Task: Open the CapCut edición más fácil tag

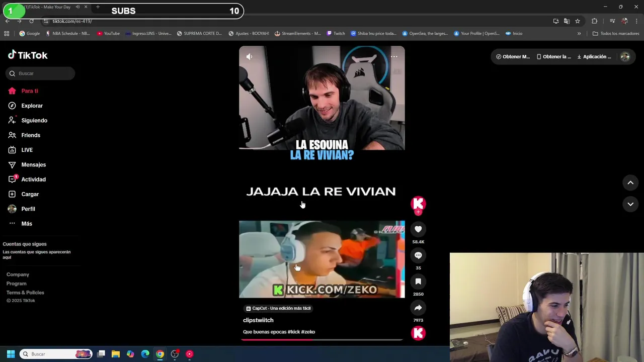Action: tap(278, 308)
